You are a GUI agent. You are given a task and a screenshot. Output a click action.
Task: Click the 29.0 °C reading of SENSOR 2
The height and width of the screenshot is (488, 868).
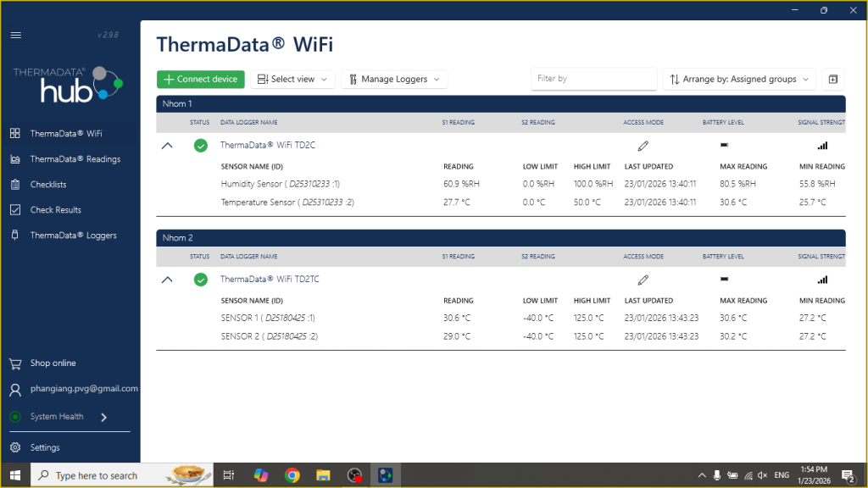457,335
